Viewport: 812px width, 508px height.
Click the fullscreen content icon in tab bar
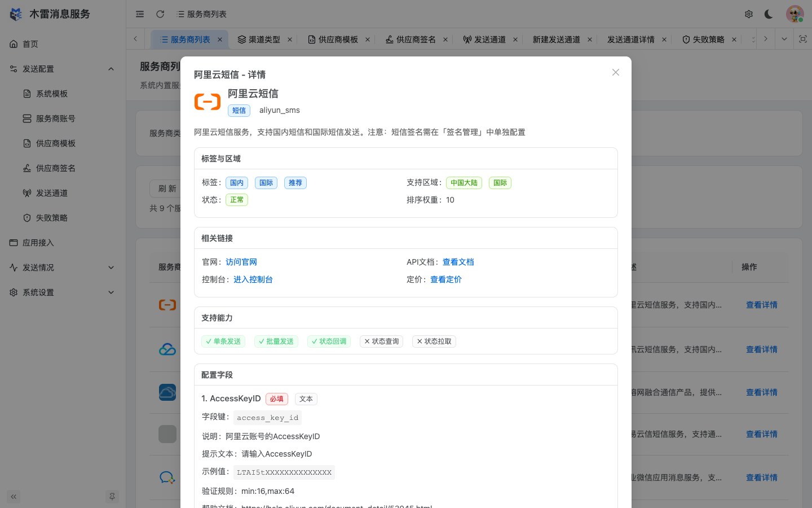[x=803, y=39]
